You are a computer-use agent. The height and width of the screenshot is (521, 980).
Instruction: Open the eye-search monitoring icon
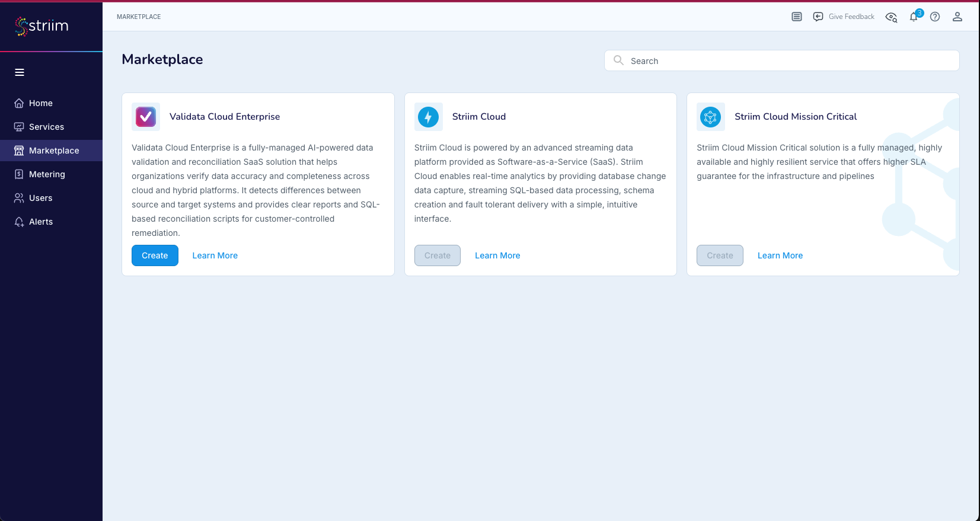(x=891, y=17)
